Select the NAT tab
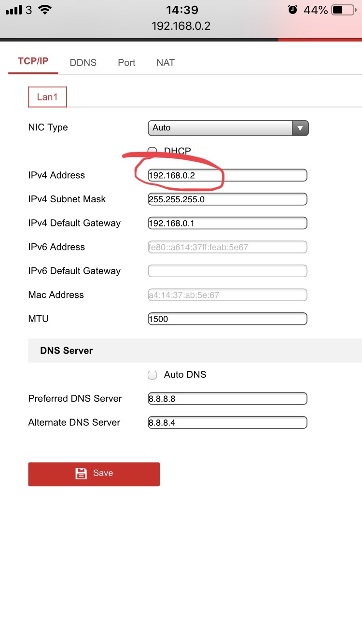Viewport: 362px width, 644px height. pos(165,63)
